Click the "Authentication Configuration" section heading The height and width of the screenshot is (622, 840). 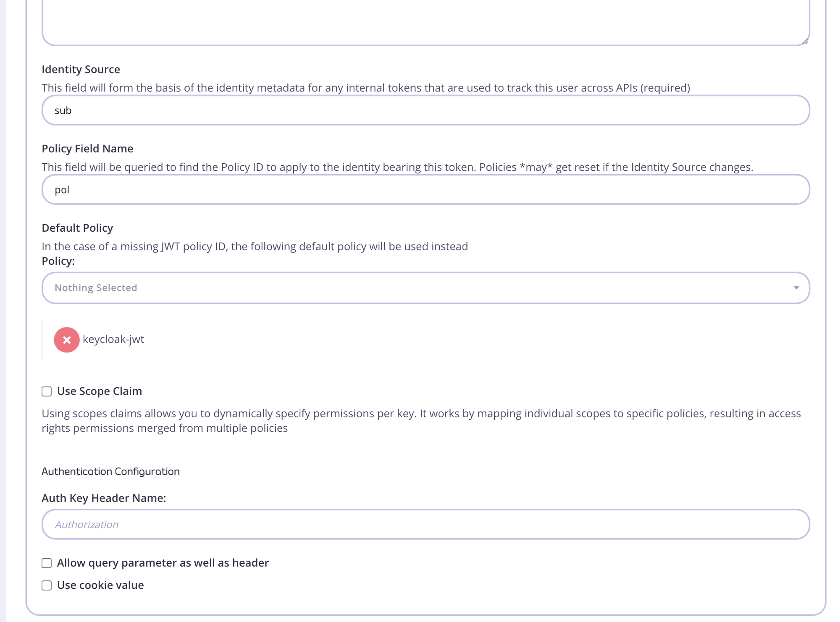[x=110, y=471]
